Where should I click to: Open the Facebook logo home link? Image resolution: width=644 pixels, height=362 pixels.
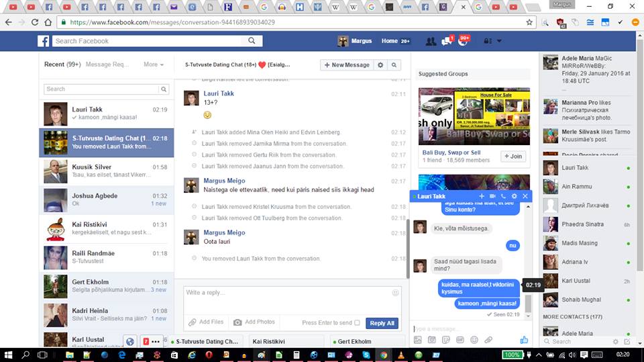(x=43, y=41)
